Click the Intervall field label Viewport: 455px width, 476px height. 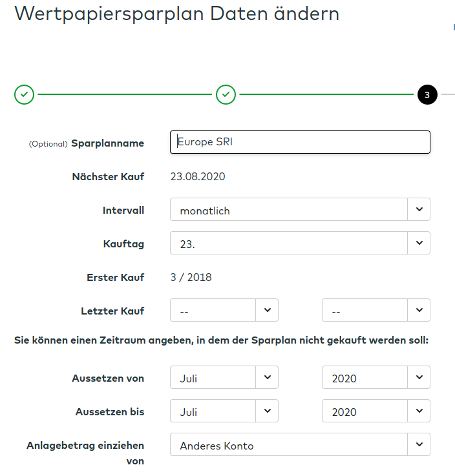pos(123,211)
